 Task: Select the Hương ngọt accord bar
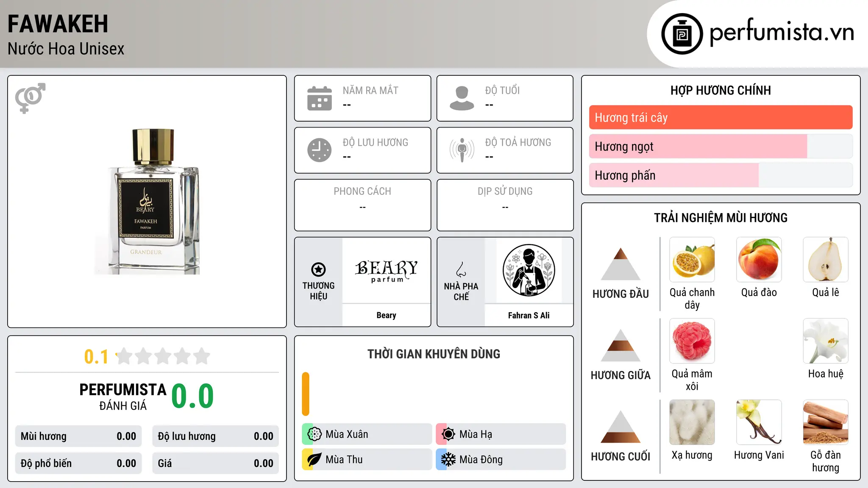coord(721,146)
